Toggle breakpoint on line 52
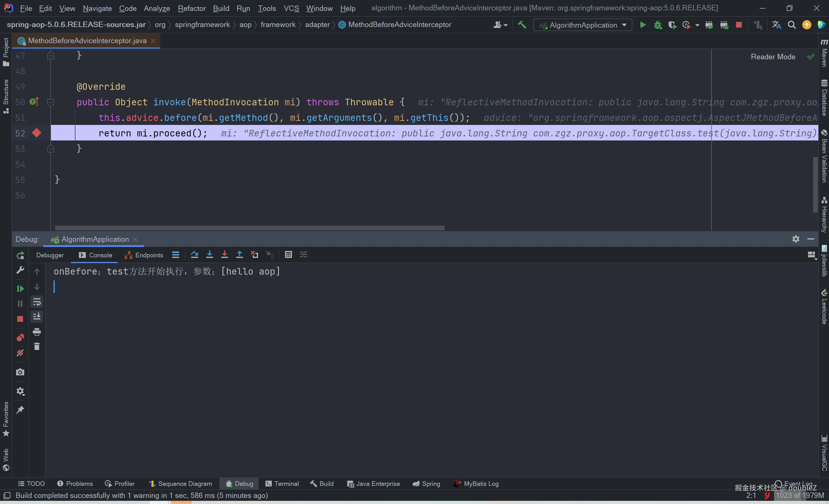Viewport: 829px width, 504px height. click(x=36, y=133)
